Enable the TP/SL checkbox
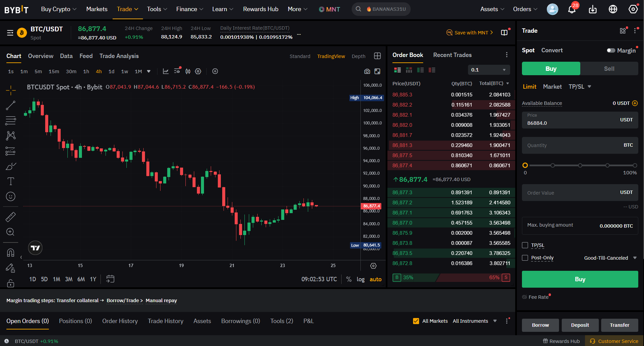This screenshot has width=644, height=346. coord(525,245)
